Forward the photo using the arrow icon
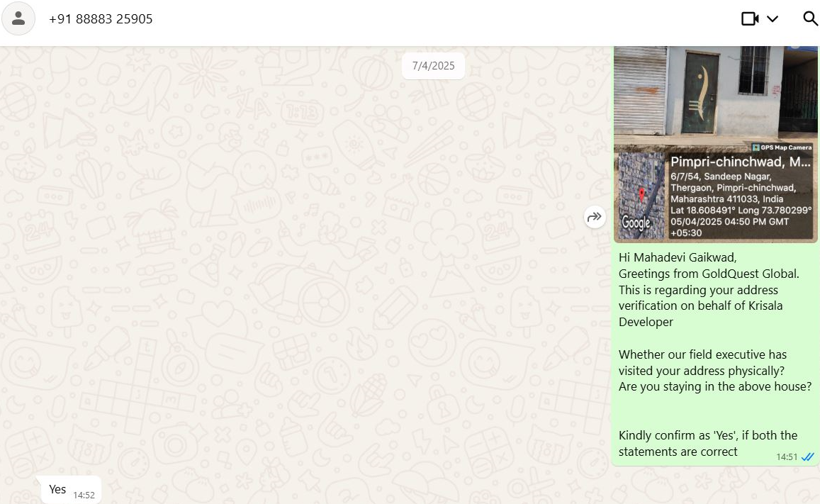 click(x=595, y=217)
